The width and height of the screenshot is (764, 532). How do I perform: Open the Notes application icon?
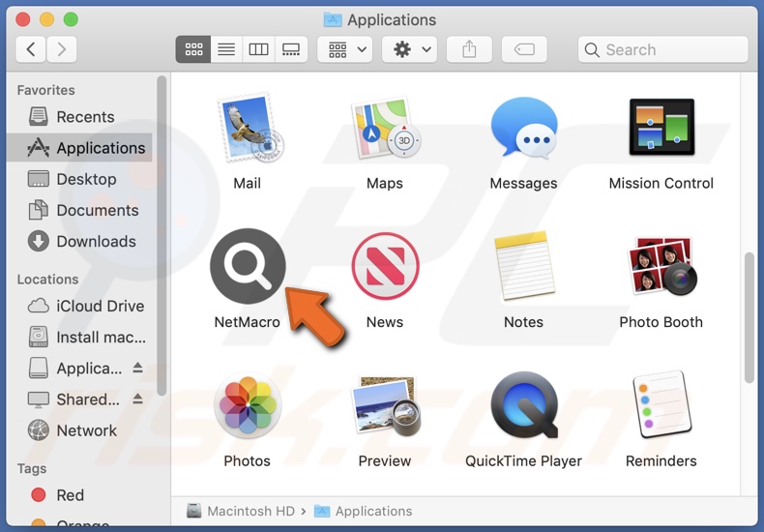coord(524,266)
